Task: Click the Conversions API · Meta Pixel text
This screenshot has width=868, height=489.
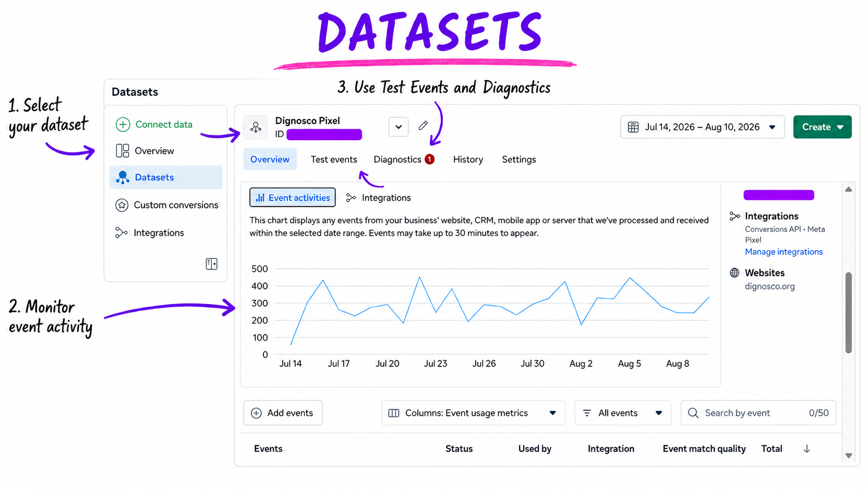Action: (x=785, y=234)
